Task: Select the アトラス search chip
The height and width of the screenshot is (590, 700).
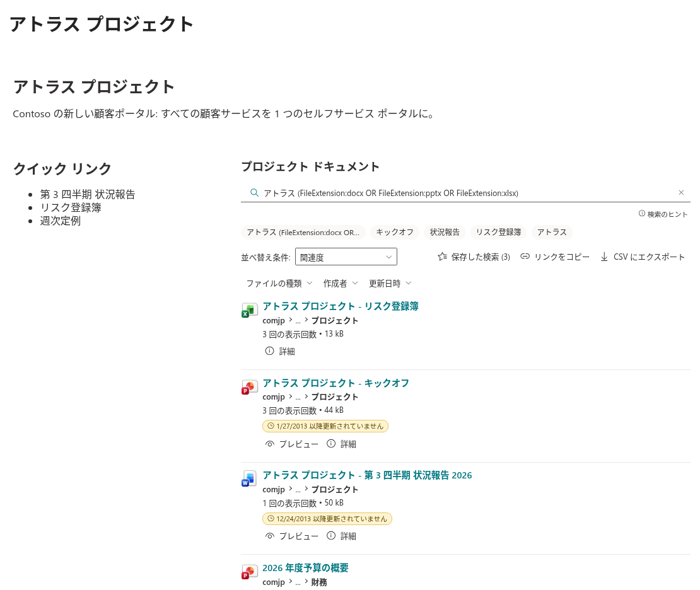Action: pos(552,232)
